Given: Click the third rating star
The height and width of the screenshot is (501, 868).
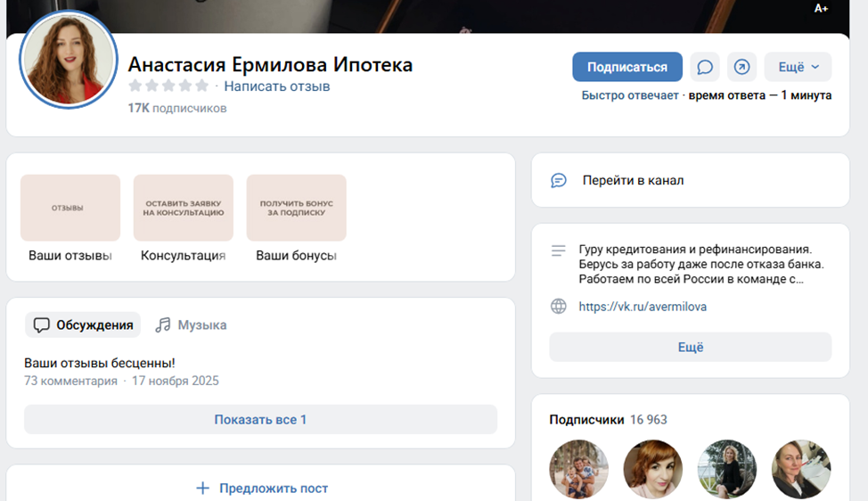Looking at the screenshot, I should click(x=168, y=86).
